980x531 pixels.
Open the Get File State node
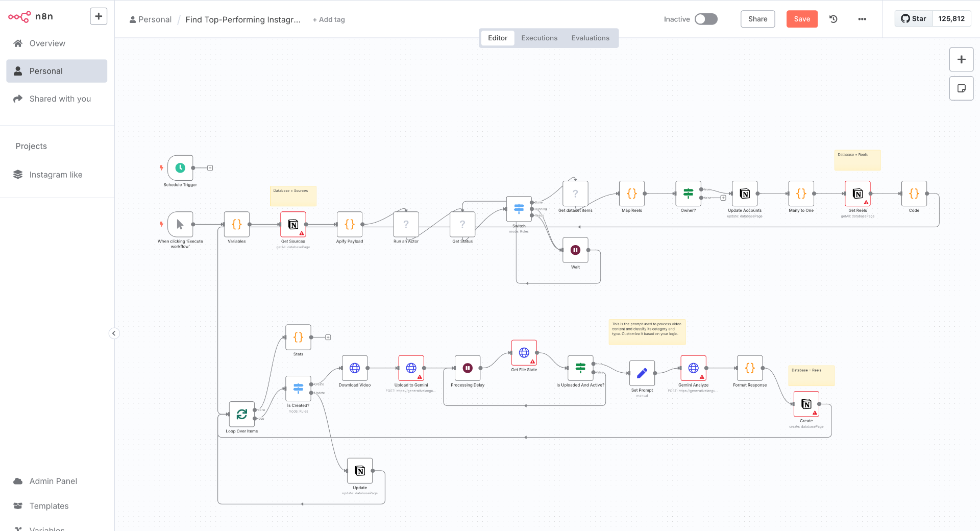[524, 353]
